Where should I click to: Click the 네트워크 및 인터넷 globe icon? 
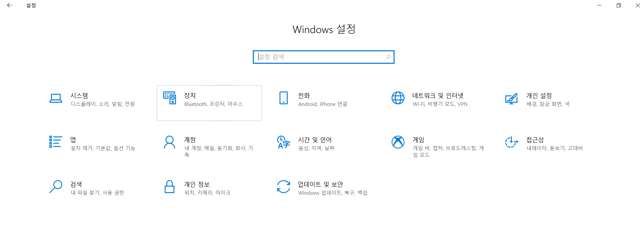(398, 98)
